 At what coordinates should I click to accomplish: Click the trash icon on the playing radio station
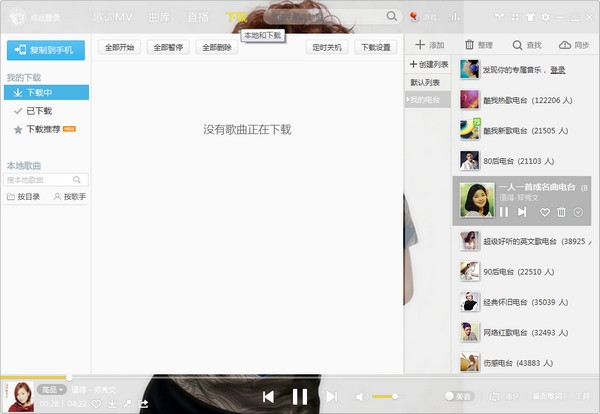tap(561, 212)
